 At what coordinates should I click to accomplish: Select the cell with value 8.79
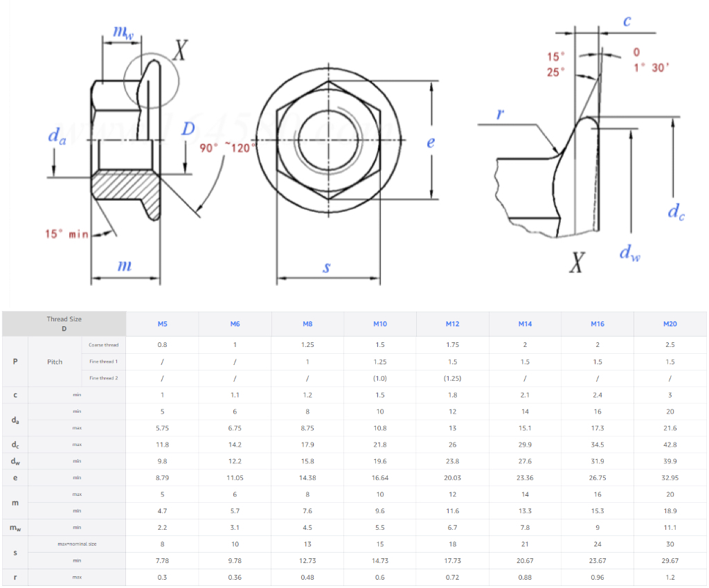coord(162,478)
